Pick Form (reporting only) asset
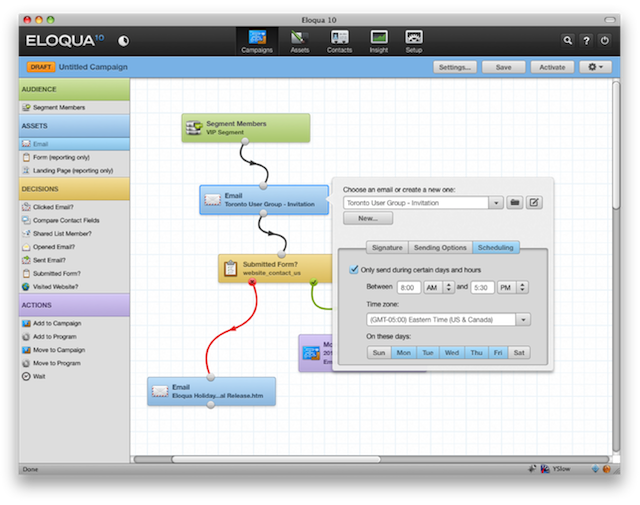The height and width of the screenshot is (505, 640). pyautogui.click(x=74, y=157)
